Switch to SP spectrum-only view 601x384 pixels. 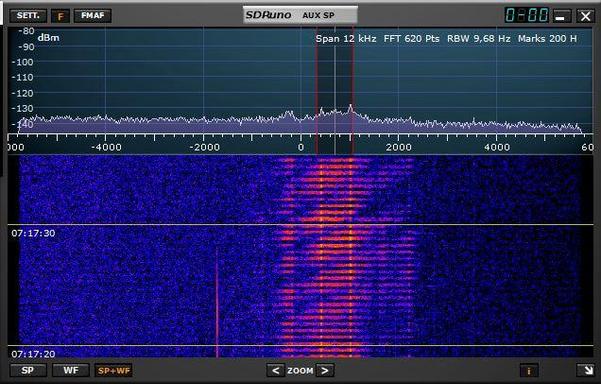28,371
